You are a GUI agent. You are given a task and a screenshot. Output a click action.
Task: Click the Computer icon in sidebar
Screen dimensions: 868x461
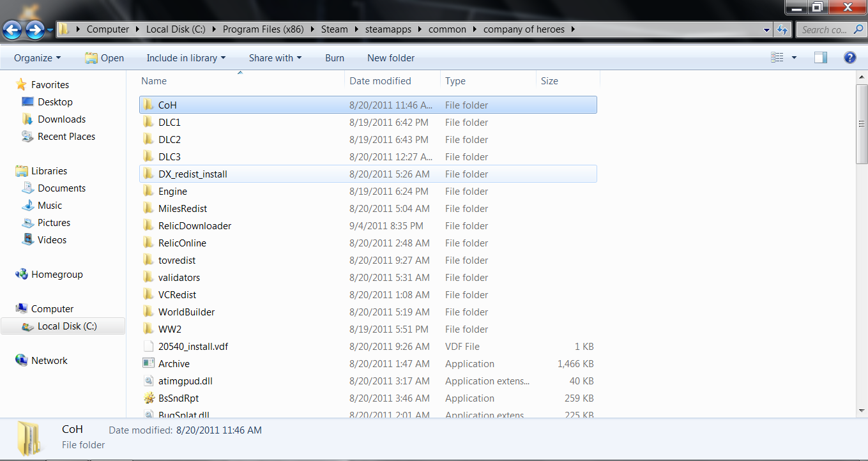(x=22, y=308)
